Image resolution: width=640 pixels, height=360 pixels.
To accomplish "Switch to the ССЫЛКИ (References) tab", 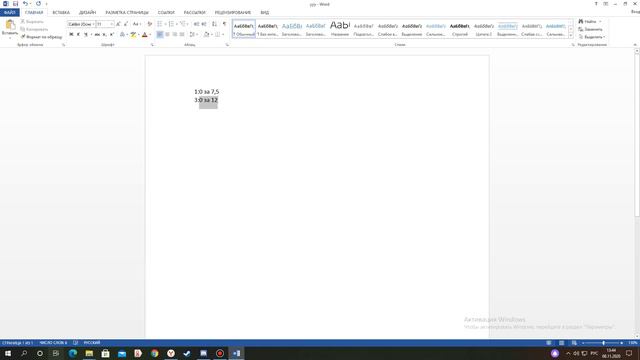I will 166,13.
